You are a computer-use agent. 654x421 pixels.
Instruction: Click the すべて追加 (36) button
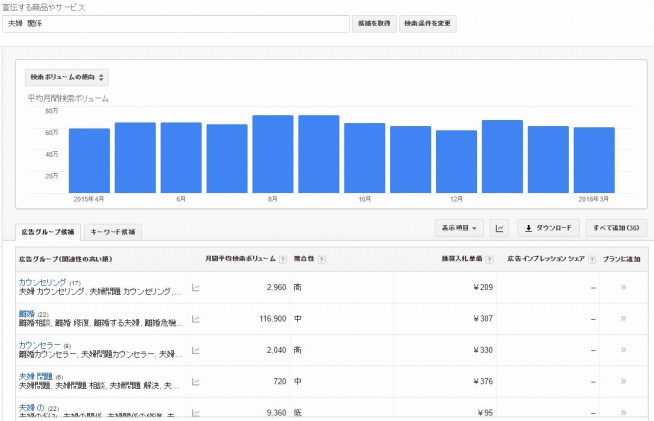point(616,228)
